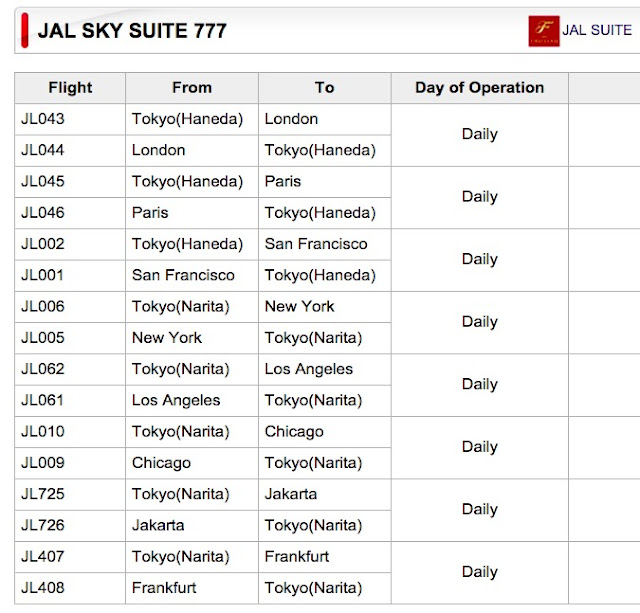The image size is (640, 613).
Task: Click Tokyo(Narita) destination in JL005 row
Action: tap(314, 338)
